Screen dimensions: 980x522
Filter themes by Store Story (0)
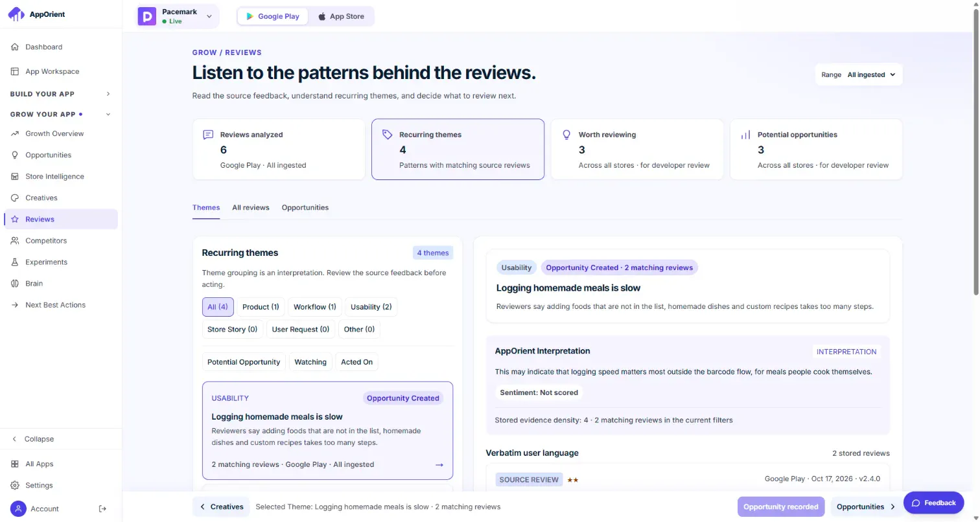pyautogui.click(x=233, y=329)
